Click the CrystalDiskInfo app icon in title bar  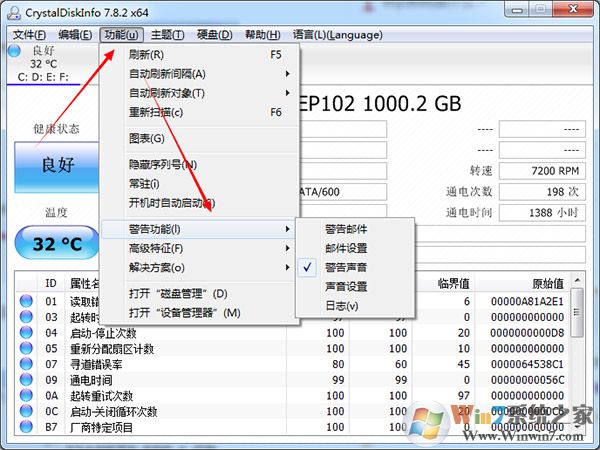point(14,13)
